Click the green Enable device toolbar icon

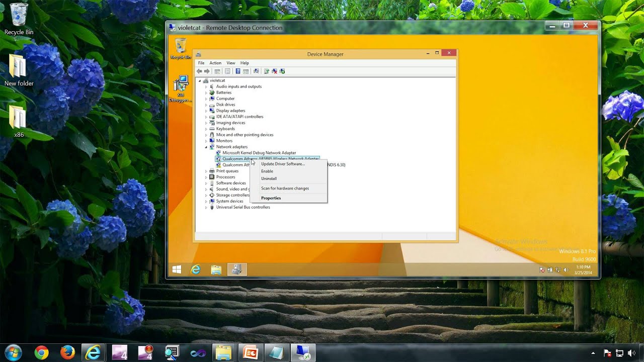[x=282, y=71]
